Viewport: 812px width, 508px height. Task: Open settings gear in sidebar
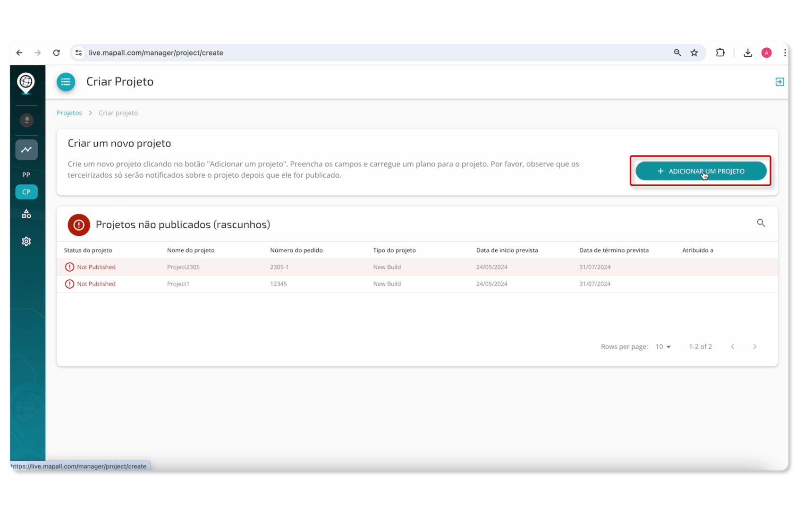point(26,241)
